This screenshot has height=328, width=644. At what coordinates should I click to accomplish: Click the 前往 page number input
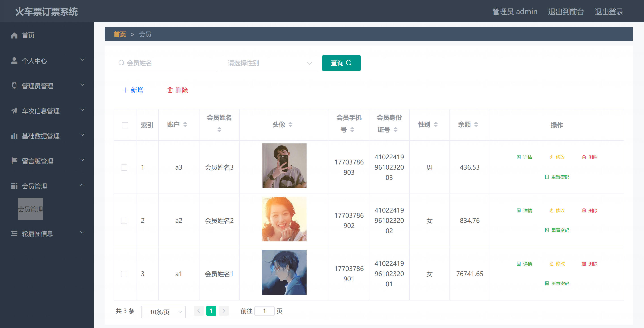pyautogui.click(x=264, y=311)
